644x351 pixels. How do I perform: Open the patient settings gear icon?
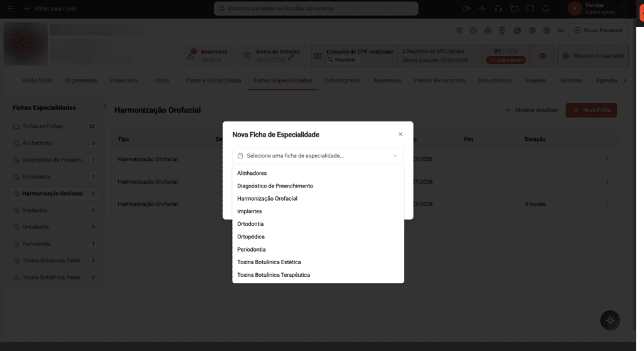coord(547,30)
